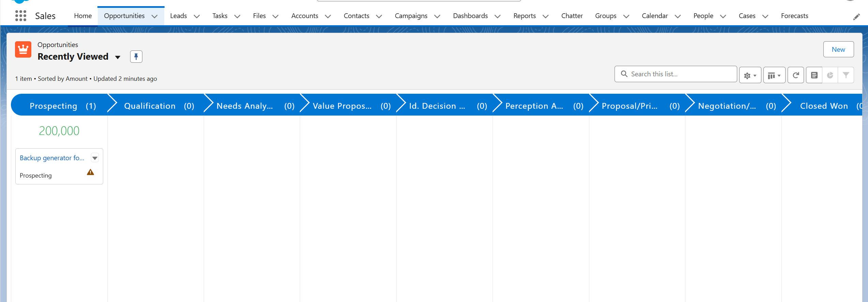Screen dimensions: 868x302
Task: Select the Proposal/Price Quote stage header
Action: 638,105
